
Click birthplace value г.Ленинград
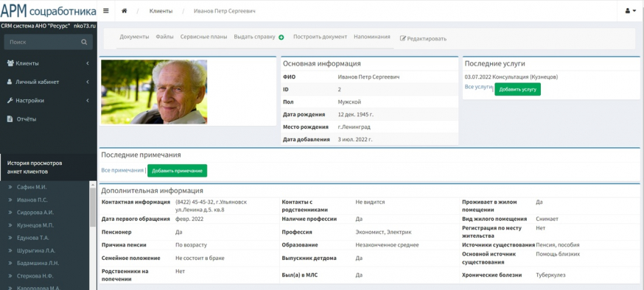[x=354, y=127]
